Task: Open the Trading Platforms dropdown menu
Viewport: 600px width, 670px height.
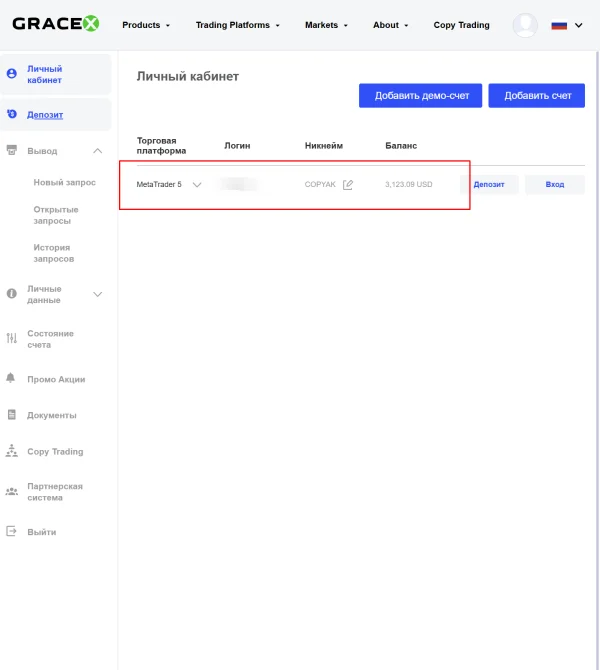Action: [238, 25]
